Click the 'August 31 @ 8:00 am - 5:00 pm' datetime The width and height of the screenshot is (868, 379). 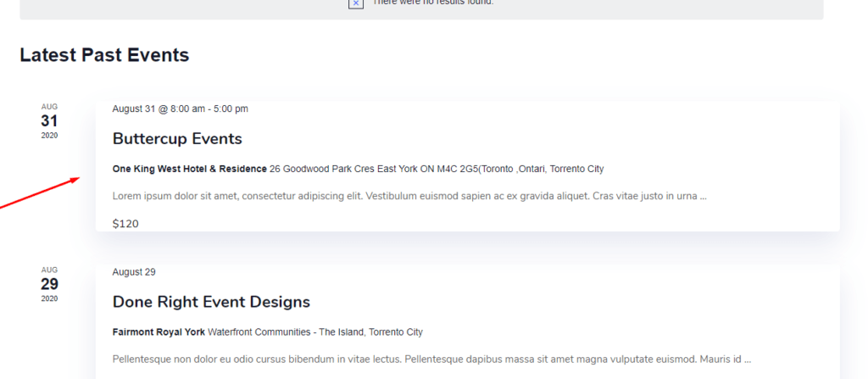180,109
